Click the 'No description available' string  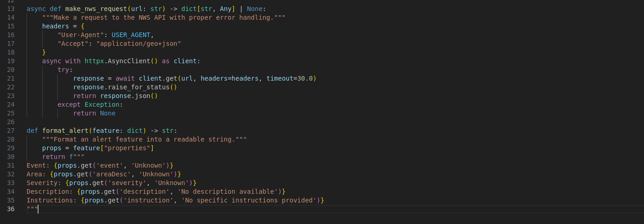228,191
